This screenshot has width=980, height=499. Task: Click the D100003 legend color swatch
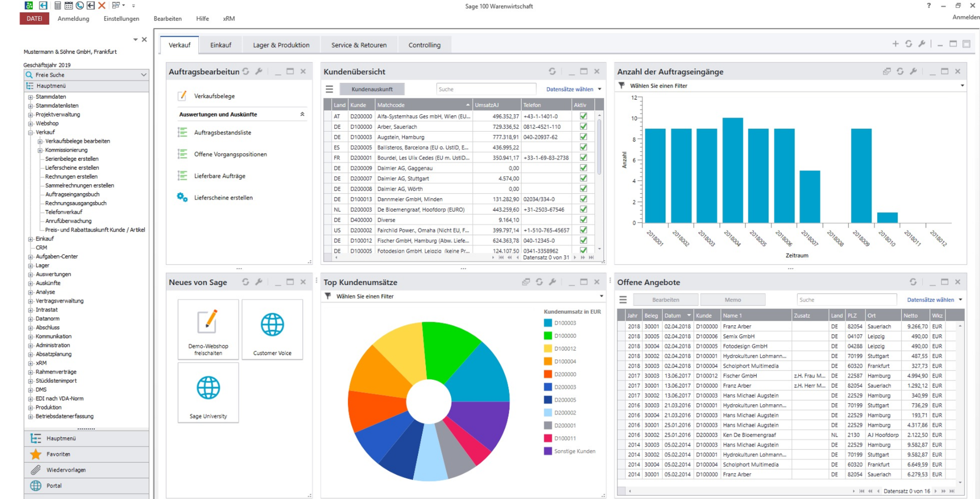[x=549, y=322]
